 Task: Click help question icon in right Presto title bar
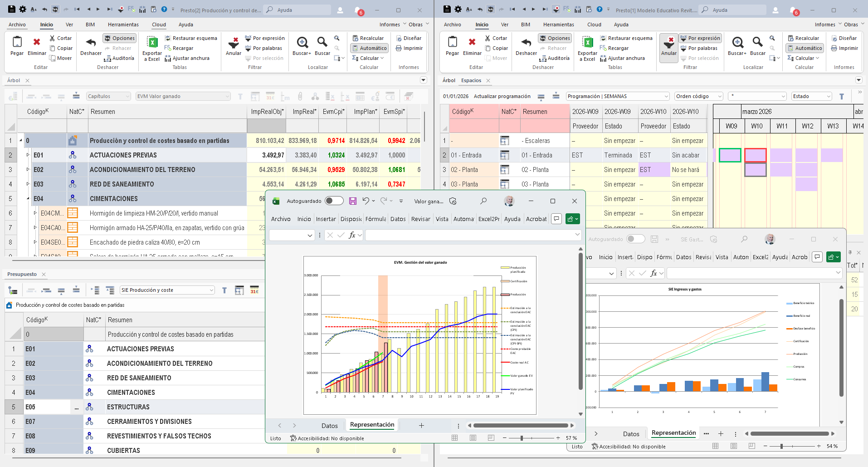pos(600,9)
